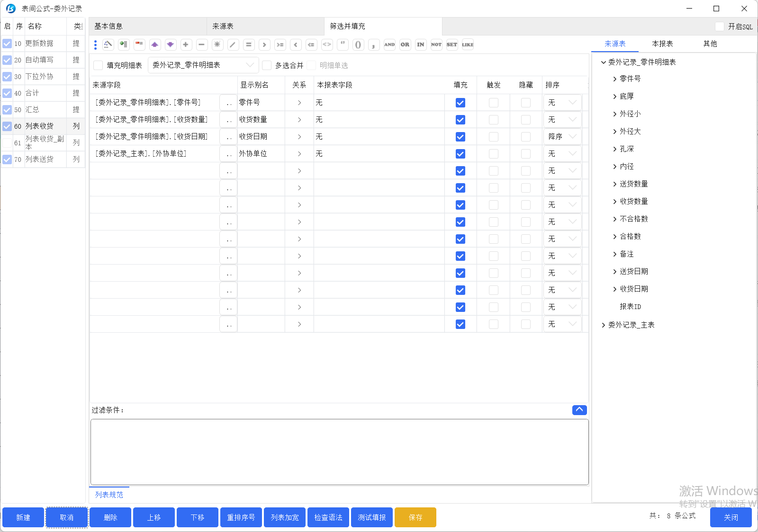Click the 保存 button
758x532 pixels.
click(415, 517)
